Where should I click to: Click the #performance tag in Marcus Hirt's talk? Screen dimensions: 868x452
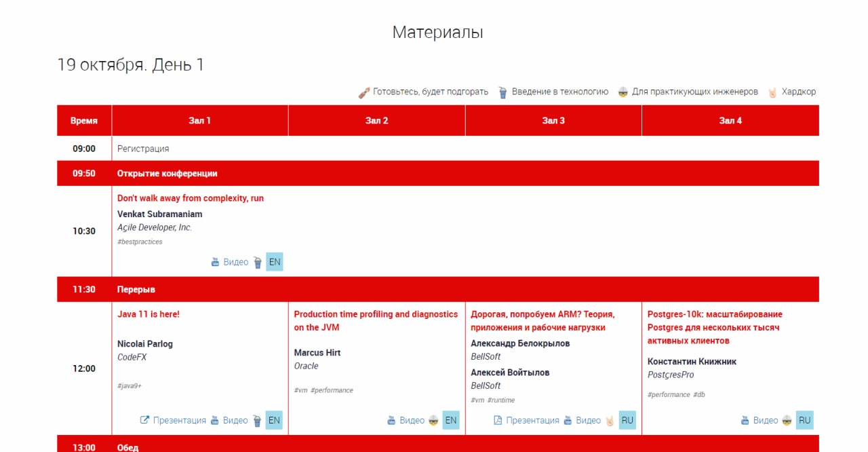[x=332, y=390]
